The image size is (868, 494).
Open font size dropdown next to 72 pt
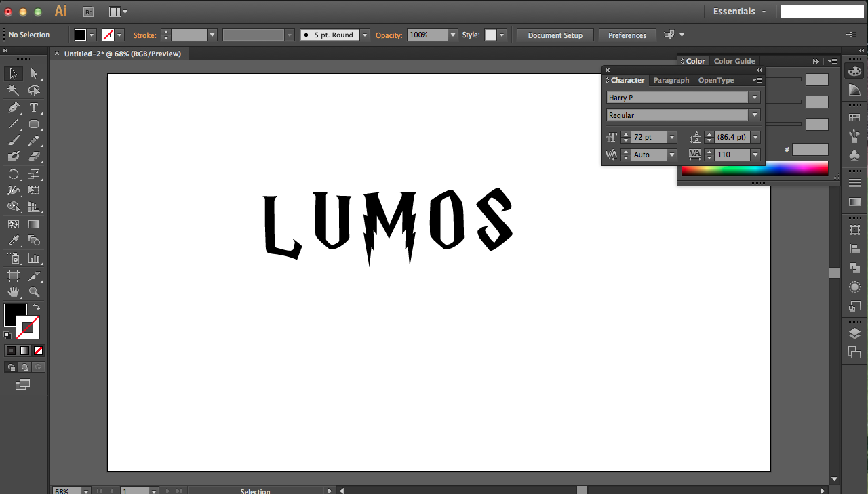[x=672, y=137]
